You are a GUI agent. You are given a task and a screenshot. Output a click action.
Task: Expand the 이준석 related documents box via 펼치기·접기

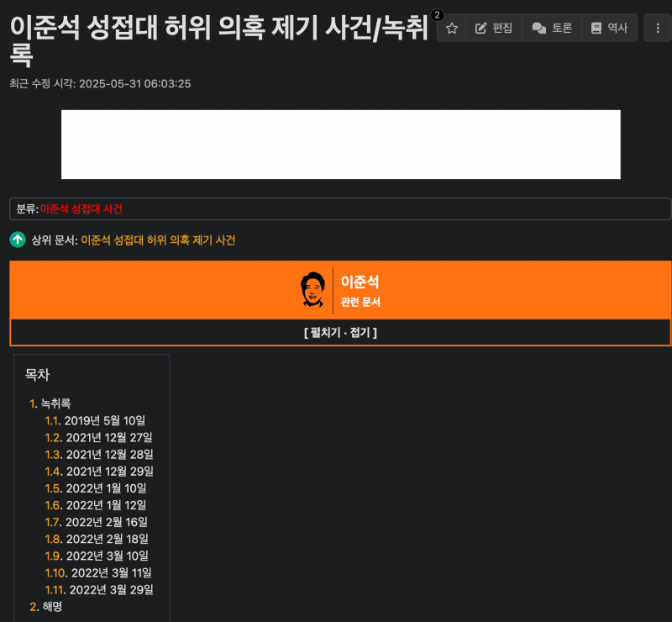click(x=339, y=332)
